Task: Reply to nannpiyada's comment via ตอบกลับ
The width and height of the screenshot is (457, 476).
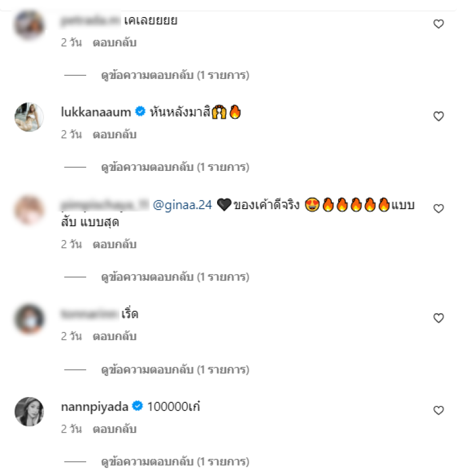Action: [x=114, y=429]
